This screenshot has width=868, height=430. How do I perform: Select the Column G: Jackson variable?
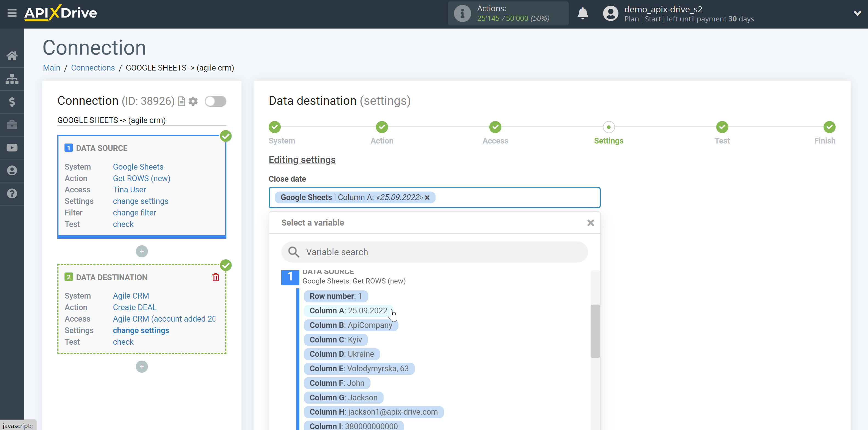[x=343, y=398]
